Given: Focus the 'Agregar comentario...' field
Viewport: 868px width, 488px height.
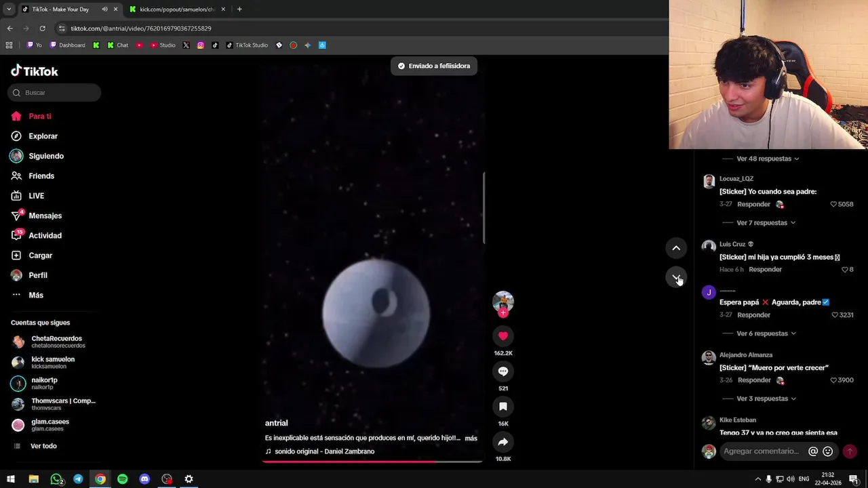Looking at the screenshot, I should coord(762,451).
